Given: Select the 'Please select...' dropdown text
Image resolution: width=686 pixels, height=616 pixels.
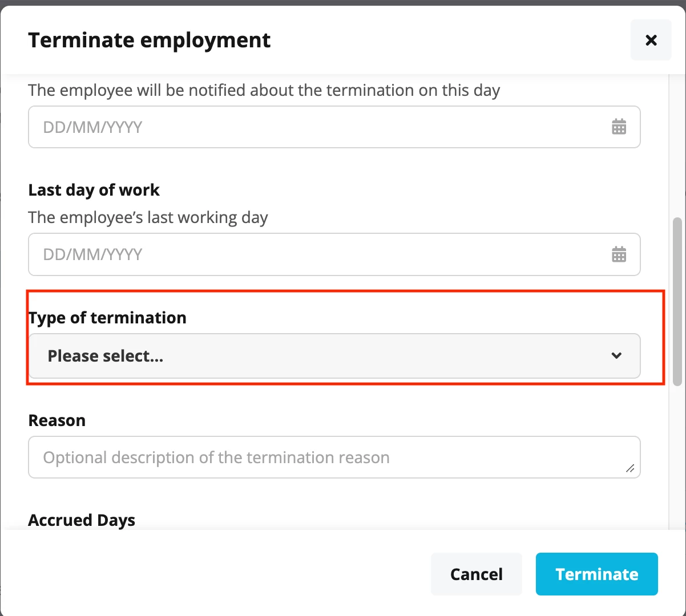Looking at the screenshot, I should pos(106,356).
